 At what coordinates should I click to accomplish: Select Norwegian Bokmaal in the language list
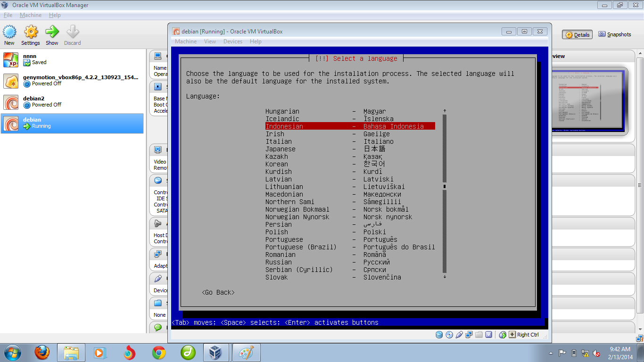350,209
